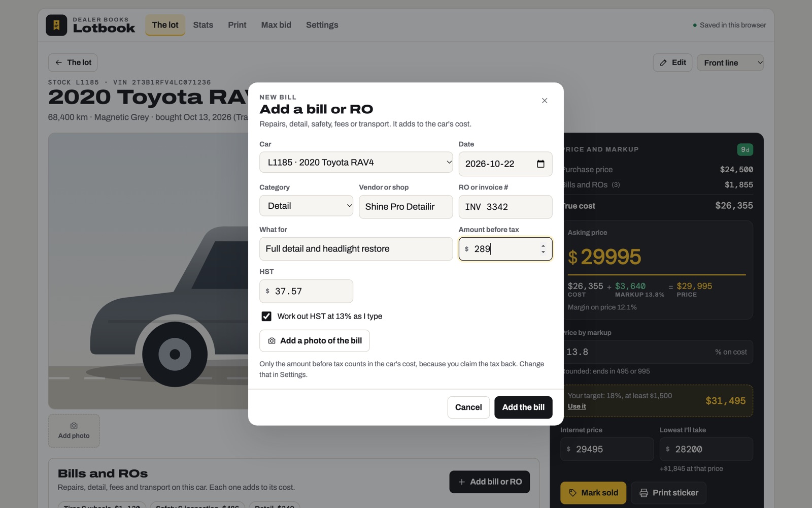Focus the Internet price field
The height and width of the screenshot is (508, 812).
tap(607, 449)
